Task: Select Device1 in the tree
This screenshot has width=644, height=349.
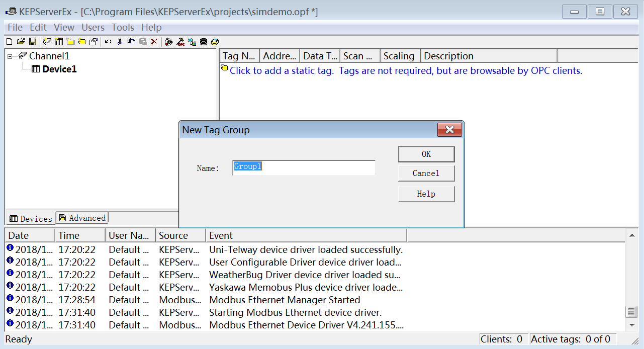Action: tap(59, 69)
